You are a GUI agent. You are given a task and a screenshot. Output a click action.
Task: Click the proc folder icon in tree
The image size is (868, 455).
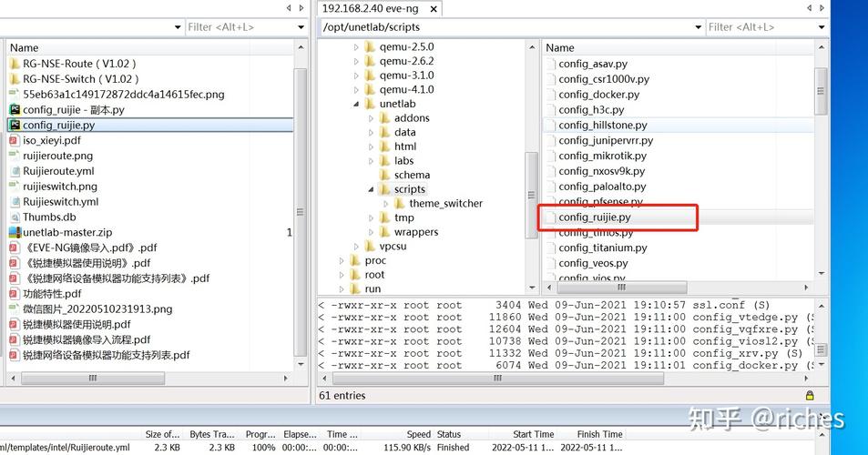pyautogui.click(x=356, y=260)
